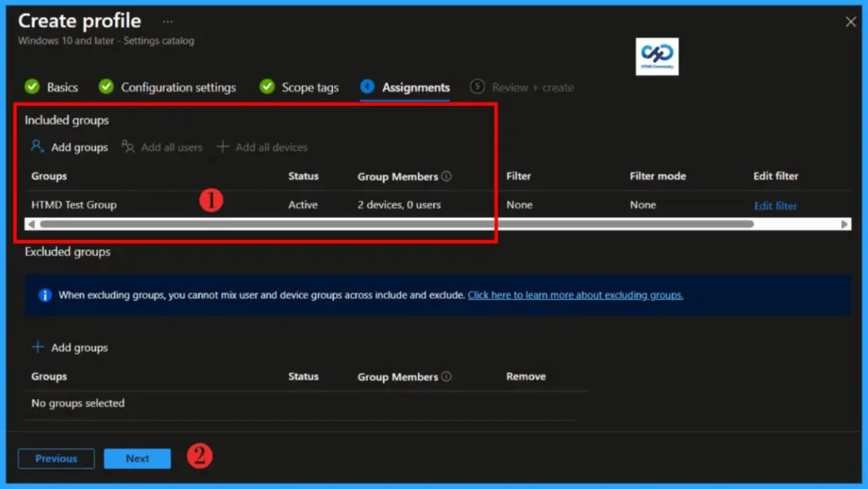The width and height of the screenshot is (868, 489).
Task: Open link to learn about excluding groups
Action: click(x=576, y=295)
